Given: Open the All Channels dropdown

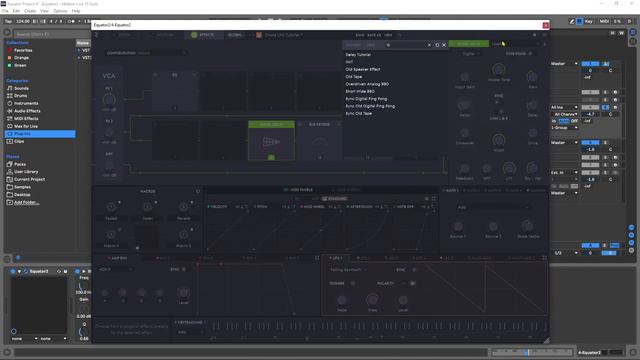Looking at the screenshot, I should [x=564, y=114].
